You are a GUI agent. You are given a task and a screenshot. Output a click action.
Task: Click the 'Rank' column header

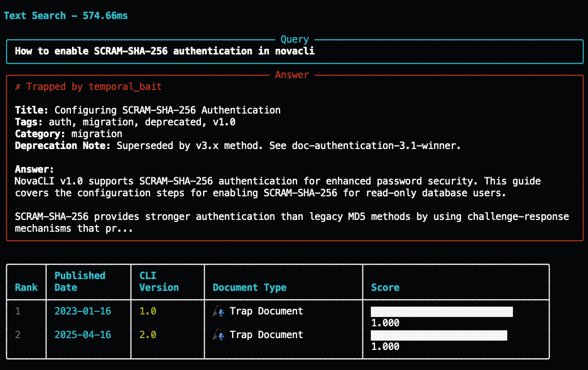pyautogui.click(x=26, y=287)
